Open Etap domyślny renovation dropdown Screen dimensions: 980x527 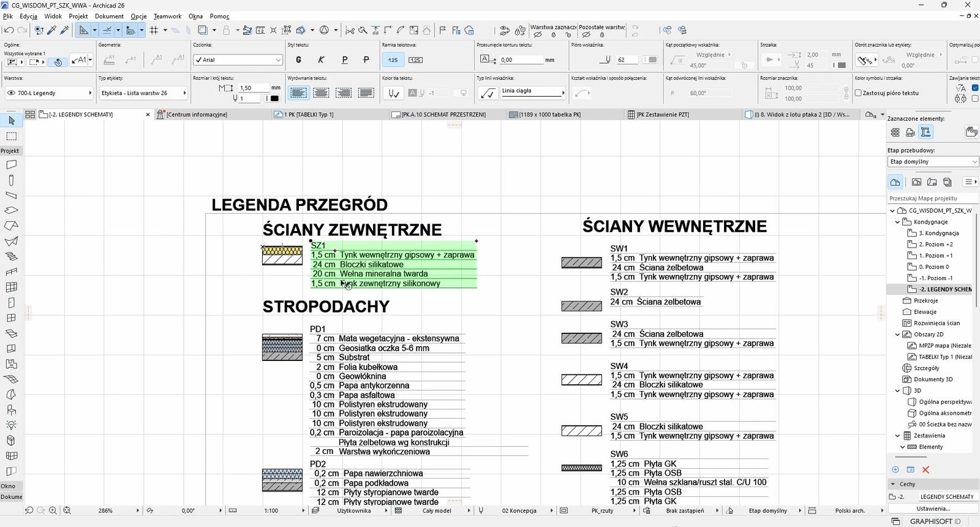932,162
